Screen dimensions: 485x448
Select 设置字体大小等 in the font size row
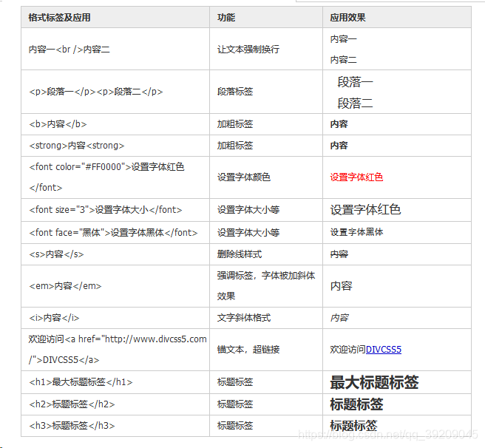point(248,210)
